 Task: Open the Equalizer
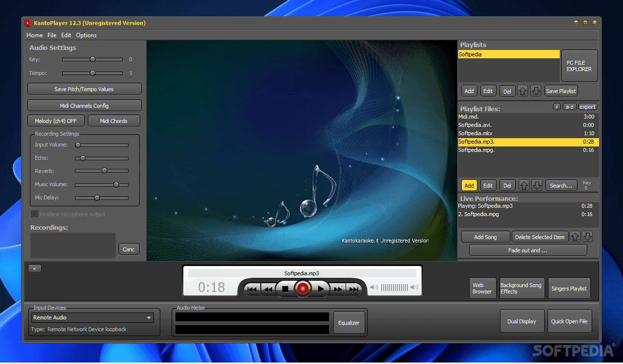click(x=349, y=323)
